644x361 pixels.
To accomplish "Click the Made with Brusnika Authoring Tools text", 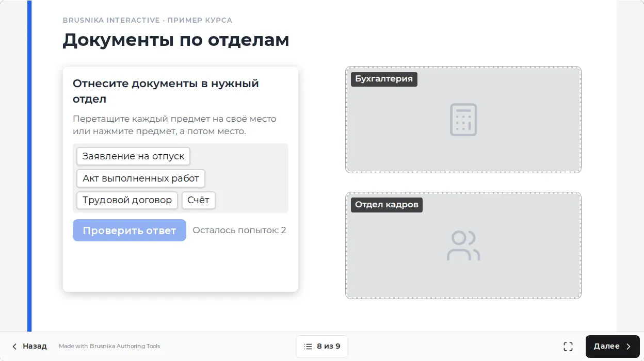I will tap(109, 347).
